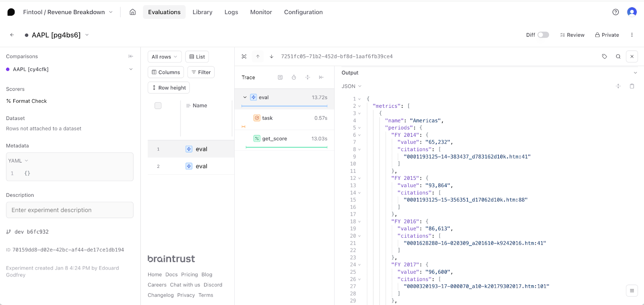Go to previous trace with up arrow

258,57
